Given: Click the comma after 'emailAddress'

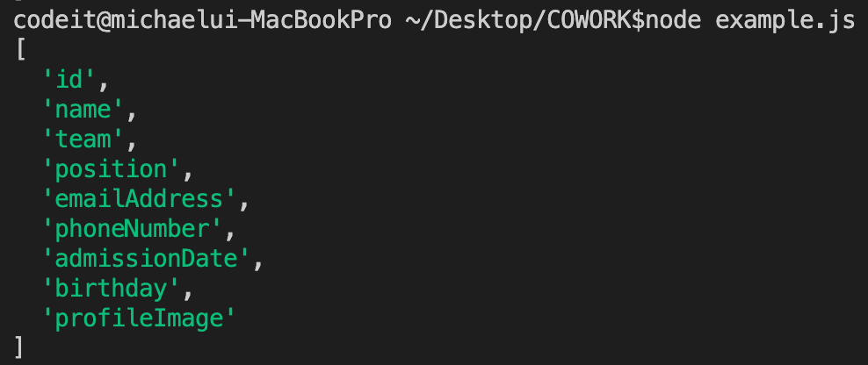Looking at the screenshot, I should point(244,201).
